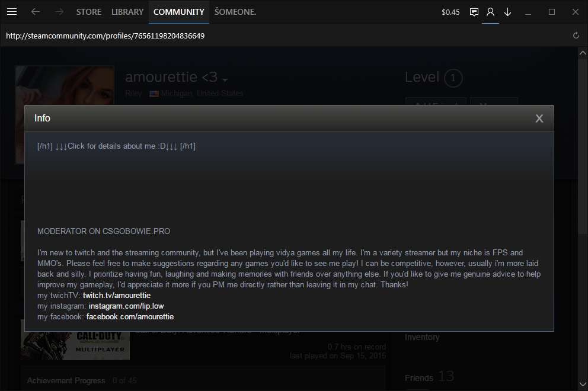Open the ŠOMEONE. profile tab

click(235, 12)
